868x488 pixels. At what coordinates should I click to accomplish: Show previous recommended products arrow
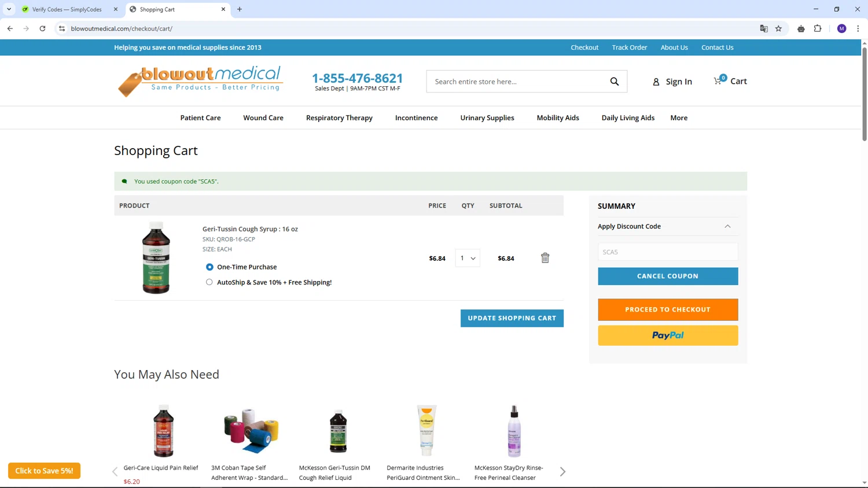[115, 472]
